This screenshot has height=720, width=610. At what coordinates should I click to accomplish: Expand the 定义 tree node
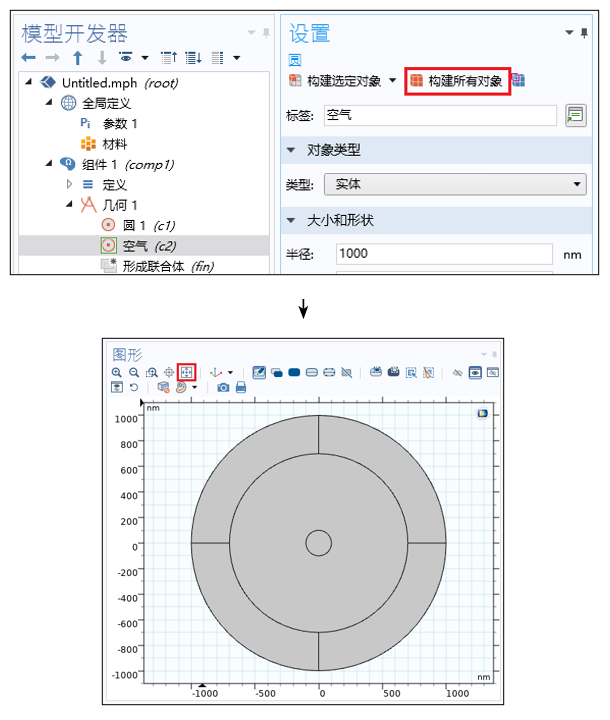click(69, 184)
